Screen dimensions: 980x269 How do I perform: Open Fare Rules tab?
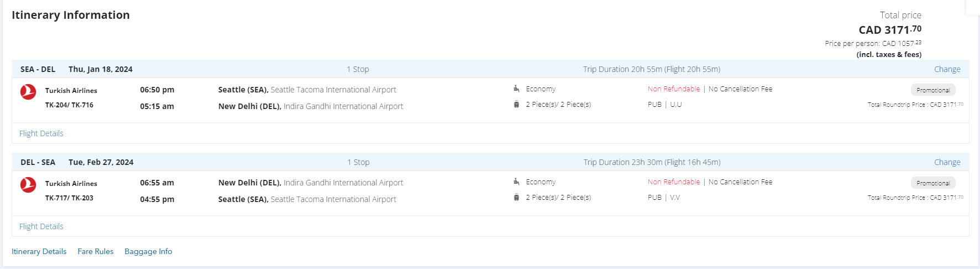pyautogui.click(x=96, y=251)
